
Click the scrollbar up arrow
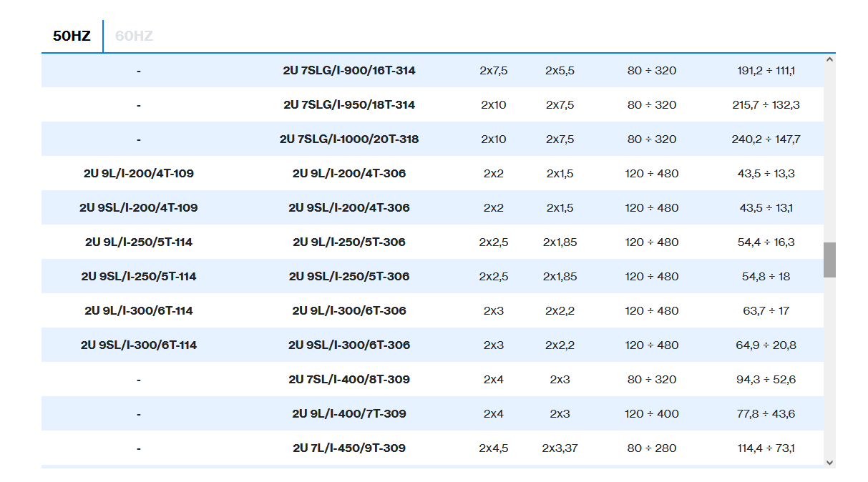pyautogui.click(x=829, y=60)
